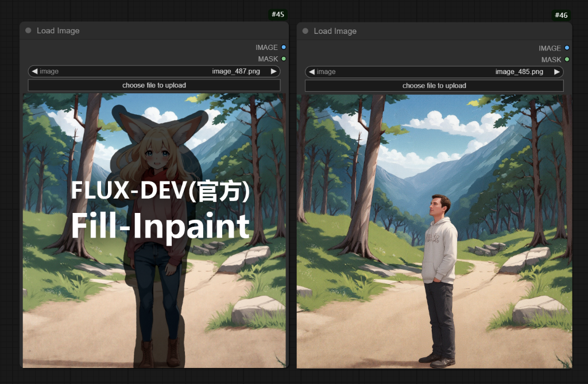Select the Load Image title of node #46

tap(335, 31)
